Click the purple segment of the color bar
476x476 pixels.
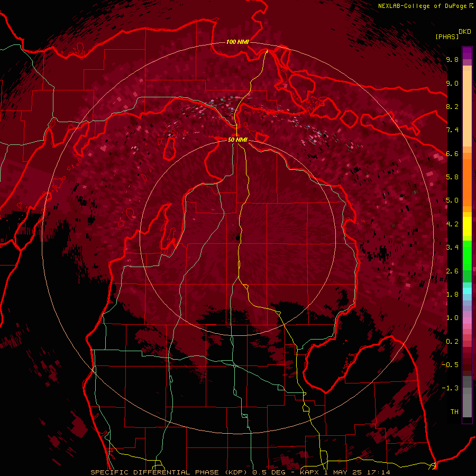pyautogui.click(x=467, y=53)
